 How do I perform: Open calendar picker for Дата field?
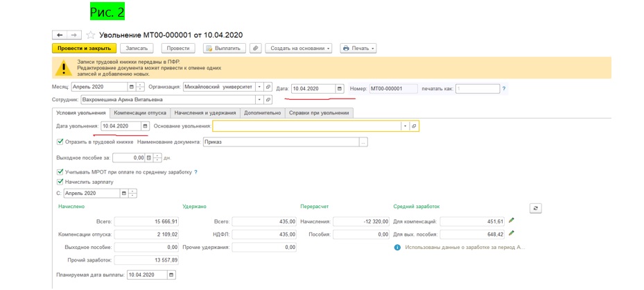point(340,89)
